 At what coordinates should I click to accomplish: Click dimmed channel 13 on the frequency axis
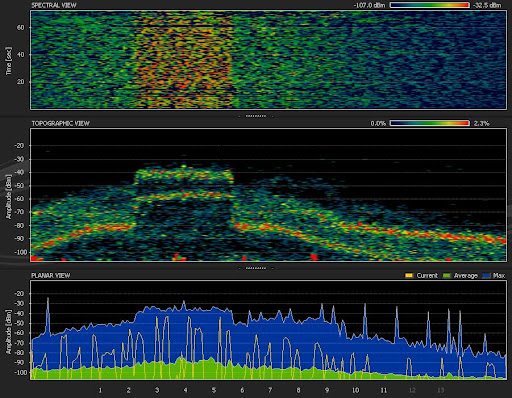pyautogui.click(x=440, y=390)
